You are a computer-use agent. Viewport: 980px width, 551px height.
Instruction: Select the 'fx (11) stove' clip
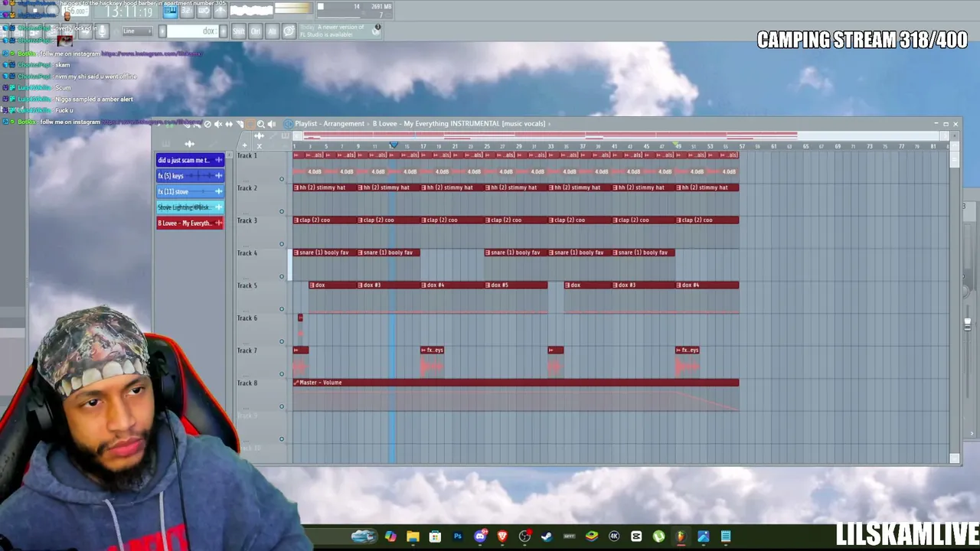point(190,191)
